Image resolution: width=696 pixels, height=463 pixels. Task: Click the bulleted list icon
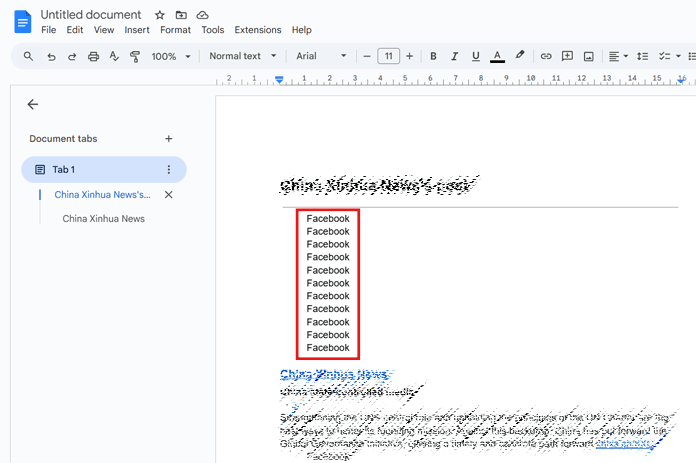(x=692, y=56)
